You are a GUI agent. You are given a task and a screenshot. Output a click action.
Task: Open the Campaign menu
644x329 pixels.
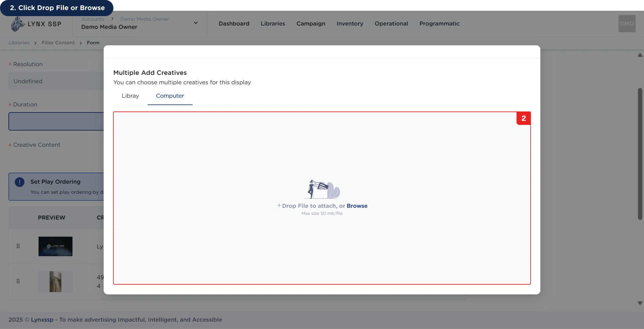[311, 23]
